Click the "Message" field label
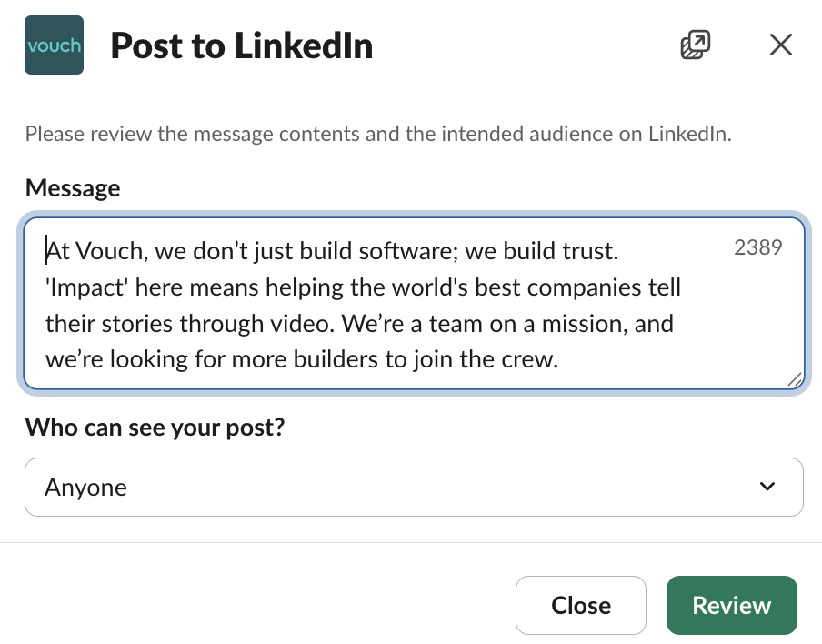 [x=73, y=188]
